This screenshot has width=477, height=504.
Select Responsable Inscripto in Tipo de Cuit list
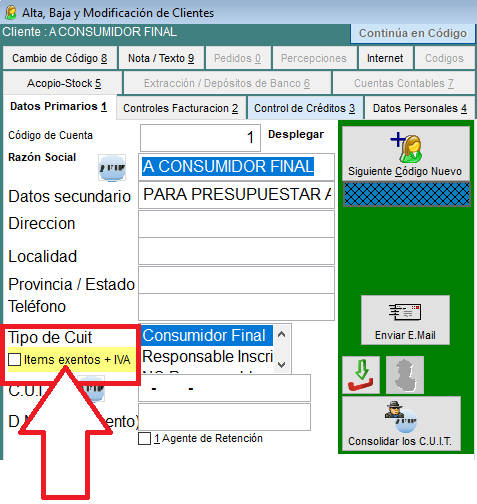click(x=207, y=357)
